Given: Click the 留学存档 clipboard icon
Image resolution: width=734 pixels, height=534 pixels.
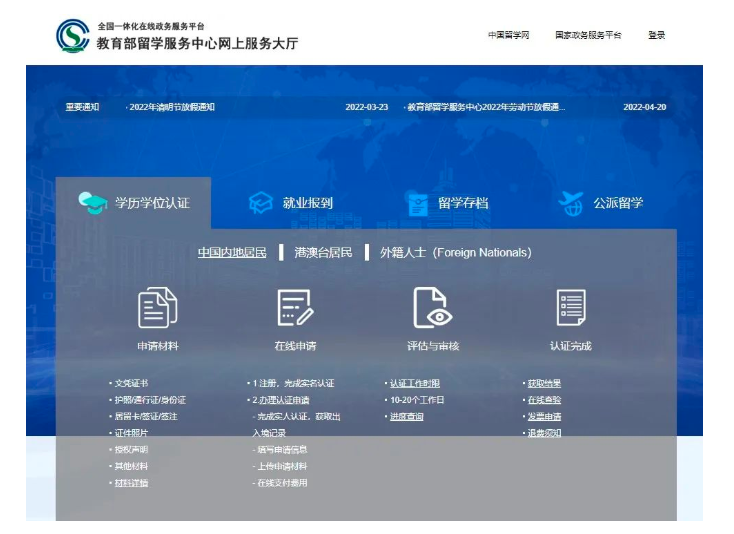Looking at the screenshot, I should pyautogui.click(x=418, y=204).
